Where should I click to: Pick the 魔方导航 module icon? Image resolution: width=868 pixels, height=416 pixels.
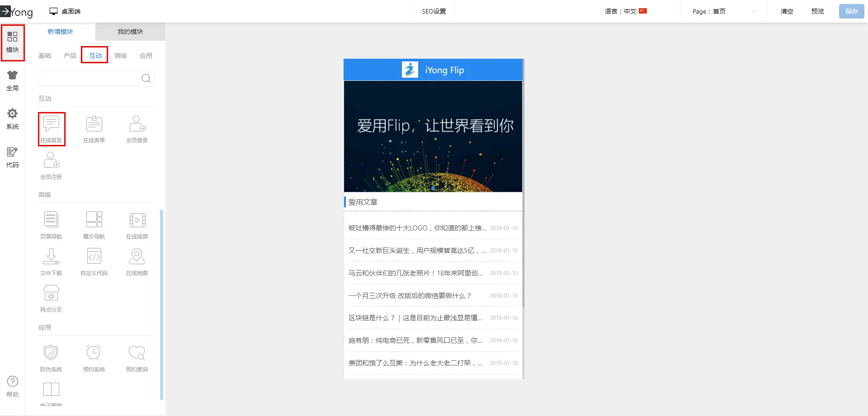94,220
